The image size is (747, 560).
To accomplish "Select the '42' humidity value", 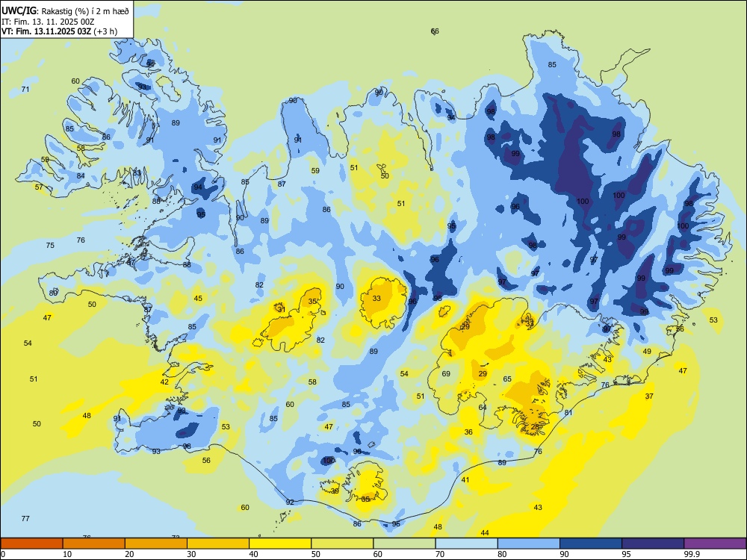I will 164,382.
